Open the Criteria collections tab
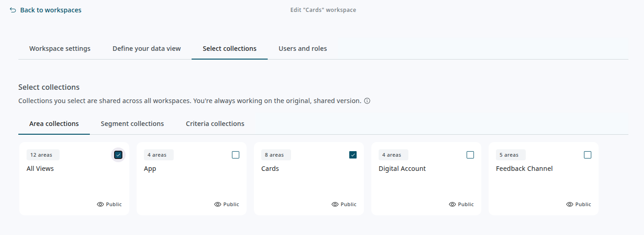Viewport: 644px width, 235px height. tap(215, 124)
